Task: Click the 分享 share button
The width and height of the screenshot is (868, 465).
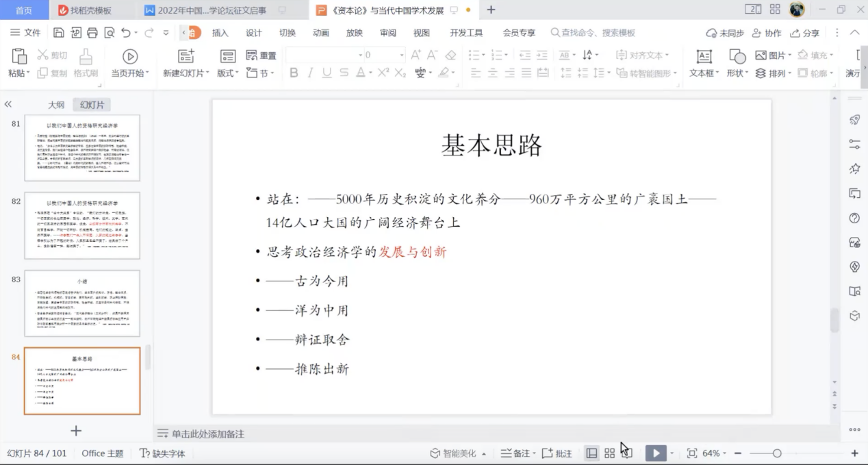Action: (805, 33)
